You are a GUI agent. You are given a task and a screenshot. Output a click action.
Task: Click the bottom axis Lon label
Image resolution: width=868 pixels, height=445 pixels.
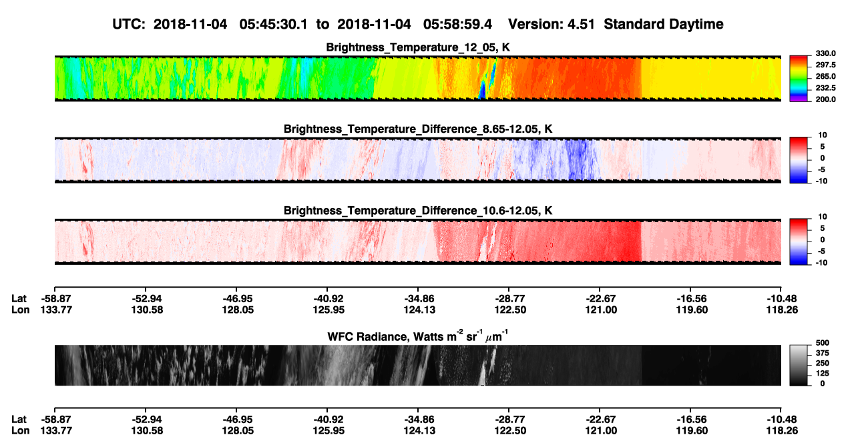tap(21, 430)
